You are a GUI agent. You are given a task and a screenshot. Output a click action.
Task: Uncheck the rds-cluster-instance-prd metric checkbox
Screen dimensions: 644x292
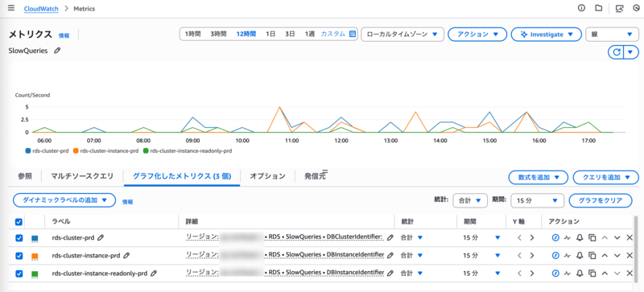coord(19,256)
